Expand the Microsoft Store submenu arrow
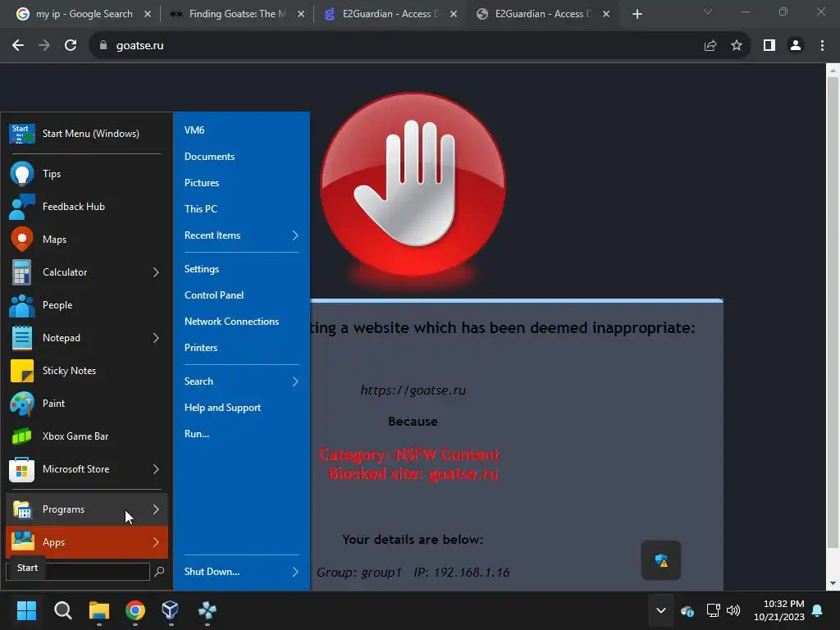840x630 pixels. click(x=156, y=469)
